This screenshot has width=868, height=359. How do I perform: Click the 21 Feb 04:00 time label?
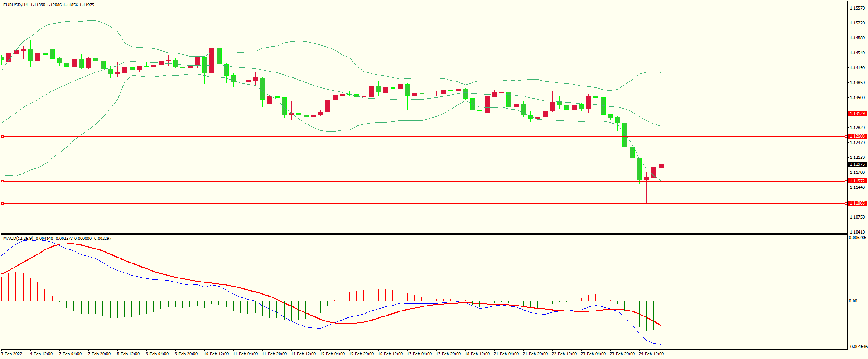tap(506, 354)
